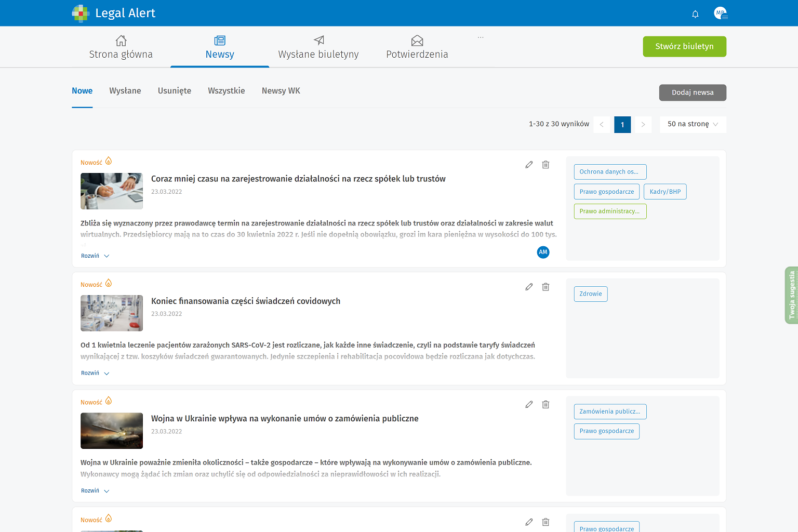The width and height of the screenshot is (798, 532).
Task: Click the notification bell icon
Action: [x=695, y=14]
